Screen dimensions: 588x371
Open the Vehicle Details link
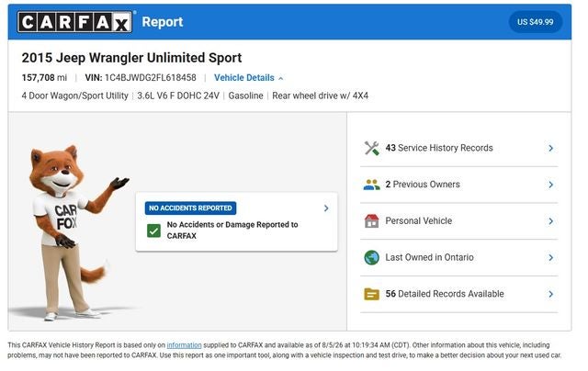[244, 77]
